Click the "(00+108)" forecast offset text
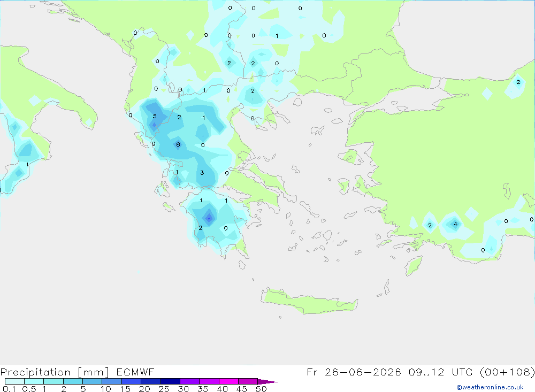Viewport: 535px width, 392px height. point(507,372)
